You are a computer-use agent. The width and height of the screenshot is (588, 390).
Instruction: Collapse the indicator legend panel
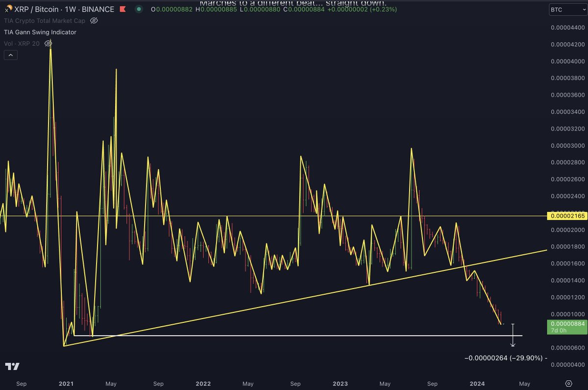[x=11, y=55]
